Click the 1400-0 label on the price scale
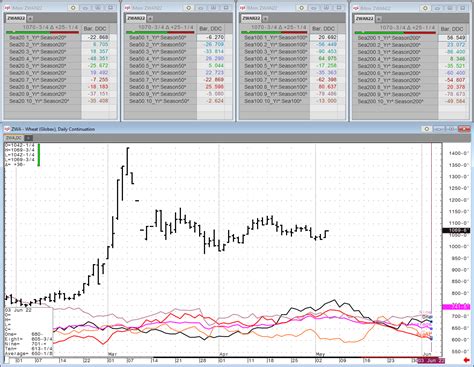 click(x=459, y=153)
